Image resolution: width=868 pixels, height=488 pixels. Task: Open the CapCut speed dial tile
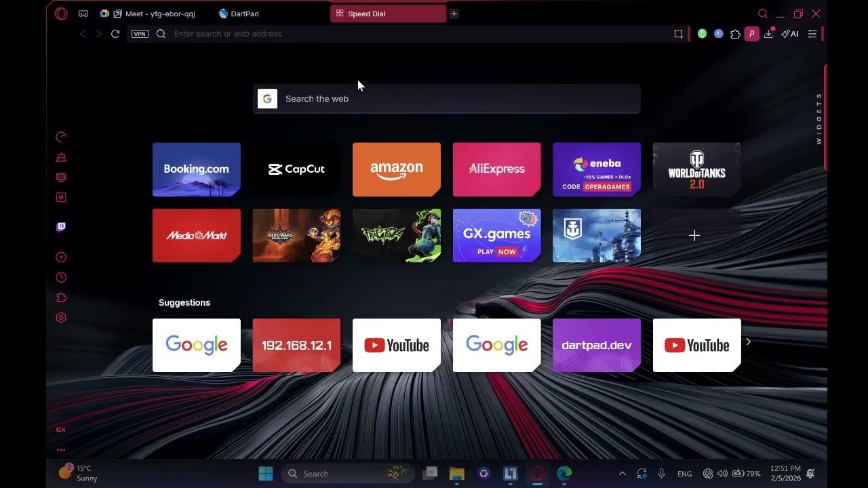[x=296, y=169]
